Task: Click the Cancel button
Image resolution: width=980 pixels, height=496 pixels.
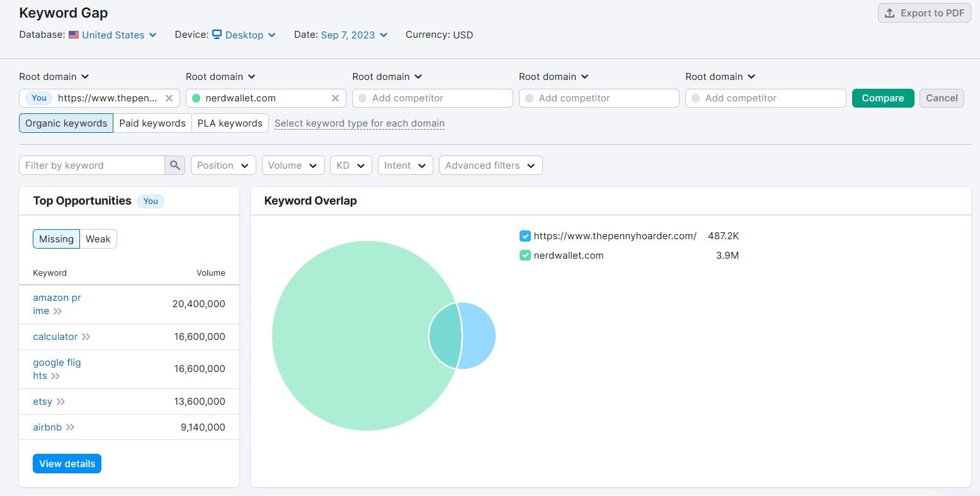Action: tap(942, 98)
